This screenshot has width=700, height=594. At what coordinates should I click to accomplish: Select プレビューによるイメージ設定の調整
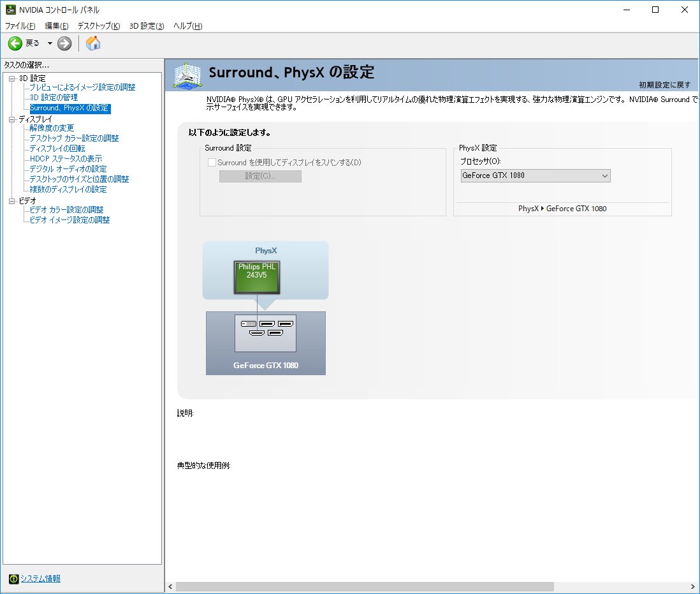tap(82, 87)
